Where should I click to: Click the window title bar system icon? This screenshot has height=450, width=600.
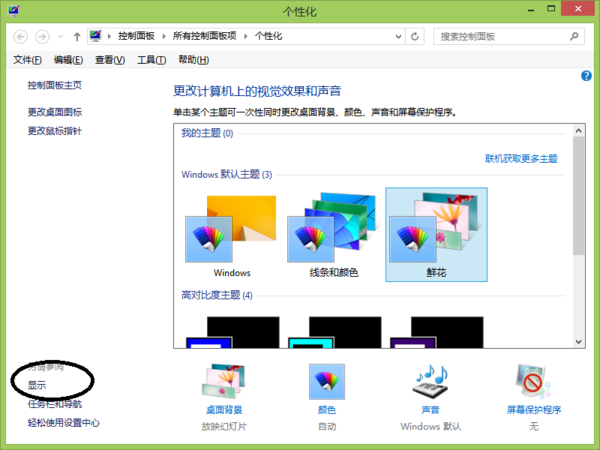tap(14, 10)
